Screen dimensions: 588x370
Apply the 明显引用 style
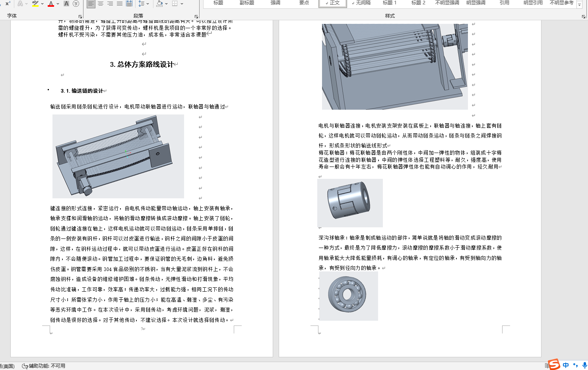(533, 3)
